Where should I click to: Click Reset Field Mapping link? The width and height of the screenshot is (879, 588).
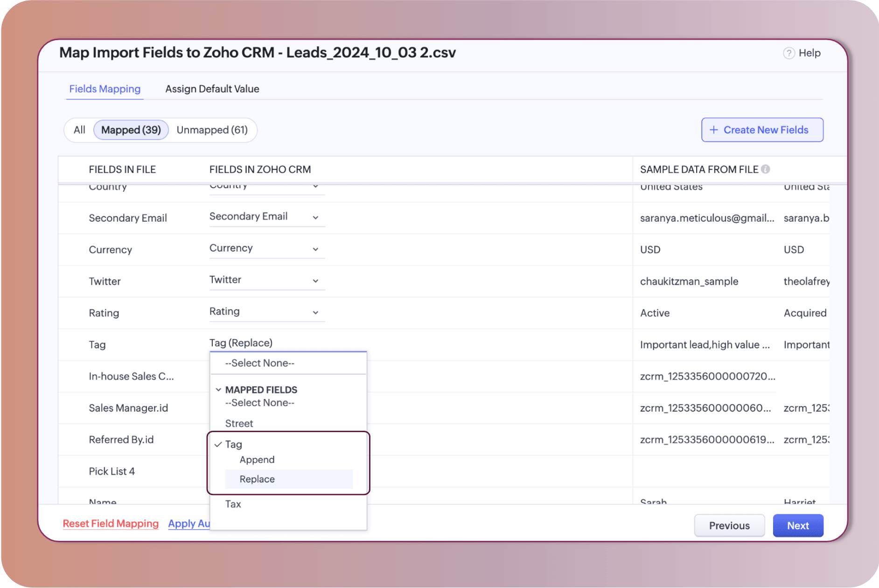(111, 524)
